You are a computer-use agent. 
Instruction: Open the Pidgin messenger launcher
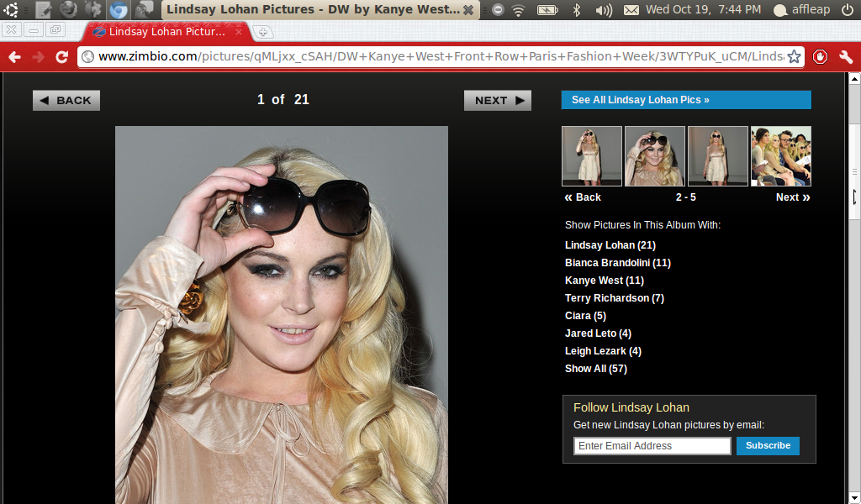pyautogui.click(x=145, y=9)
